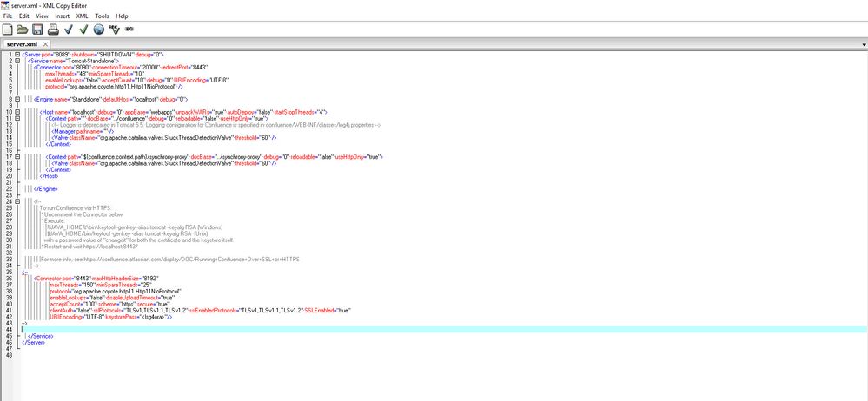Collapse the Host element fold on line 10
868x401 pixels.
point(17,112)
